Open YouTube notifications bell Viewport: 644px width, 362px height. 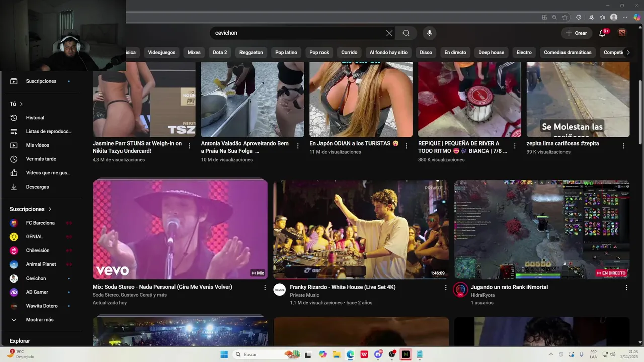click(x=602, y=33)
